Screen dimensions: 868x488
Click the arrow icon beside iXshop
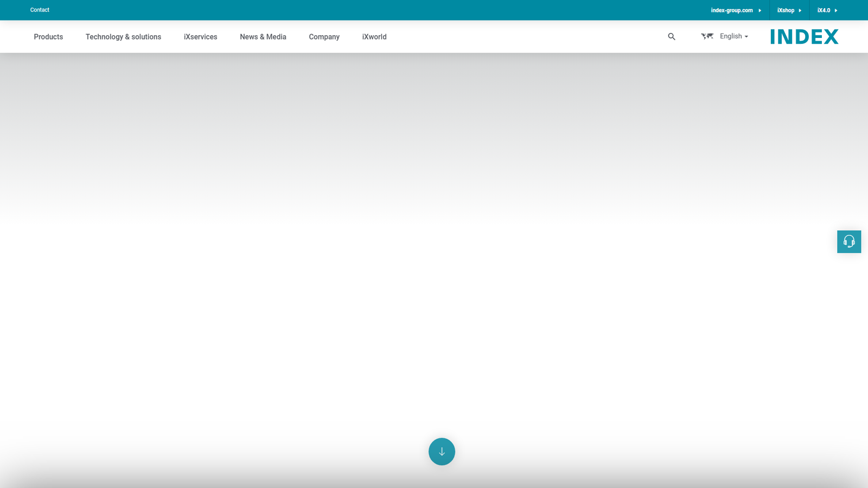click(800, 10)
